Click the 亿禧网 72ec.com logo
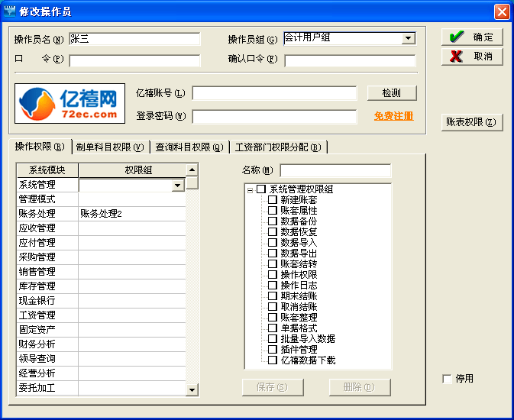 point(70,104)
